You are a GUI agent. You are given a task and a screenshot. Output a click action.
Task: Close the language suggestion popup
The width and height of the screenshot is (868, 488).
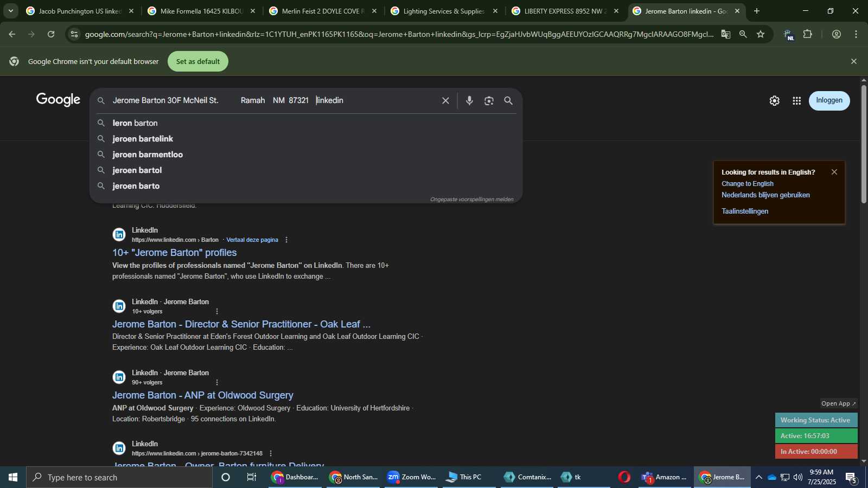834,172
